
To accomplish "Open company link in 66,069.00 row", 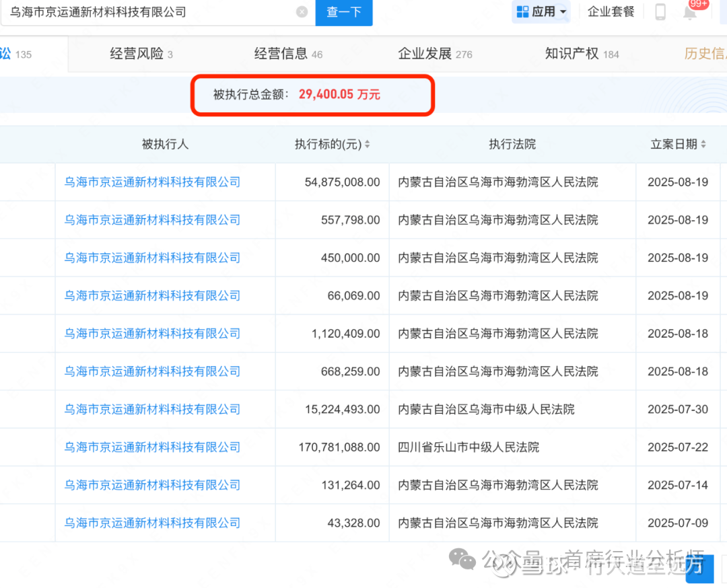I will click(x=152, y=295).
